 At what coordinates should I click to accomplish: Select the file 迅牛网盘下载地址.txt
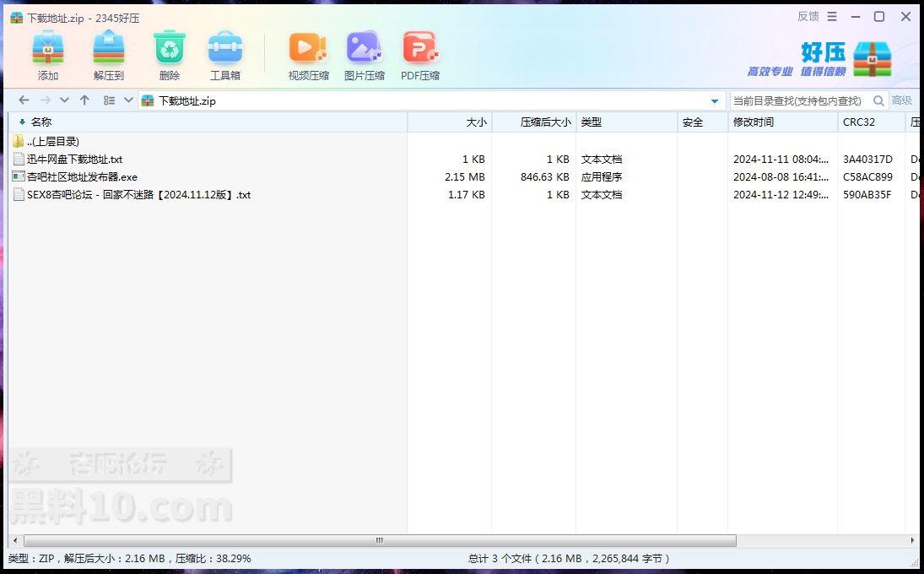click(75, 160)
